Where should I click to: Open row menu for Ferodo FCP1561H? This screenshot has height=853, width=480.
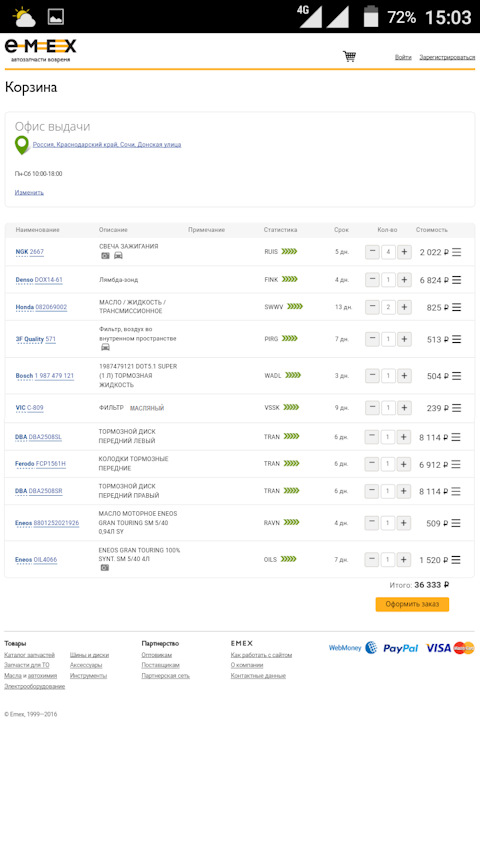tap(456, 464)
